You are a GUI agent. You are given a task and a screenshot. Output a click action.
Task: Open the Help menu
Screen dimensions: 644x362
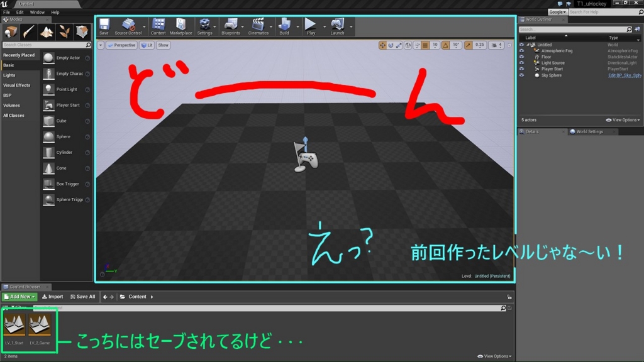click(x=55, y=13)
